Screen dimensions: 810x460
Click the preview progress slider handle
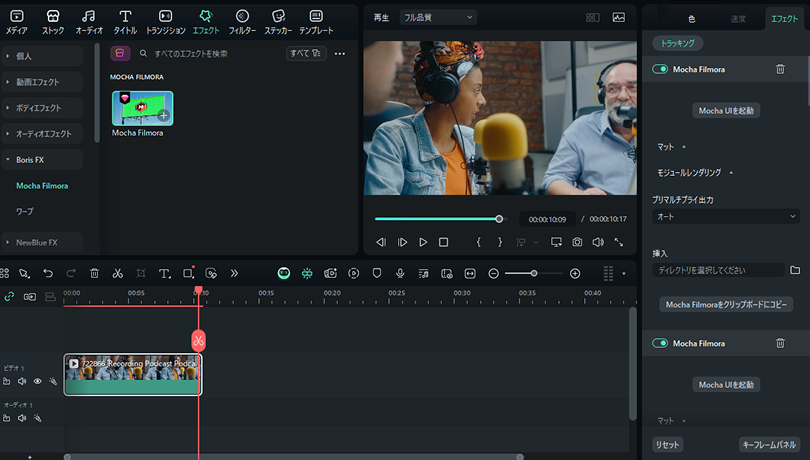(499, 219)
